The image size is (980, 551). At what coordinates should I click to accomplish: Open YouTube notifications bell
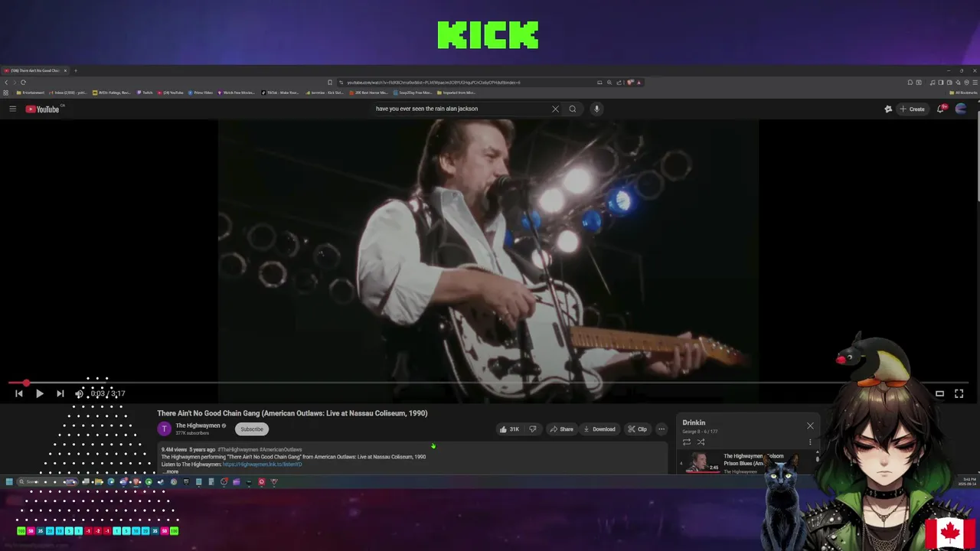coord(941,109)
